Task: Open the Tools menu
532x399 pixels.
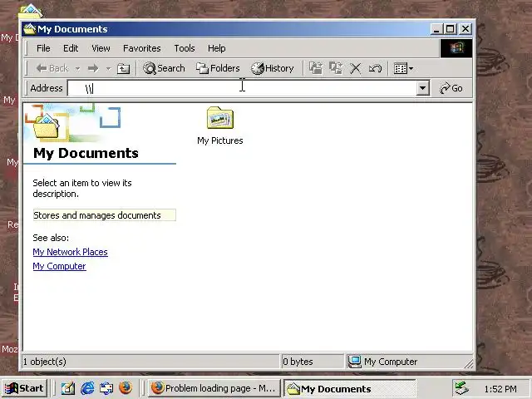Action: pyautogui.click(x=185, y=48)
